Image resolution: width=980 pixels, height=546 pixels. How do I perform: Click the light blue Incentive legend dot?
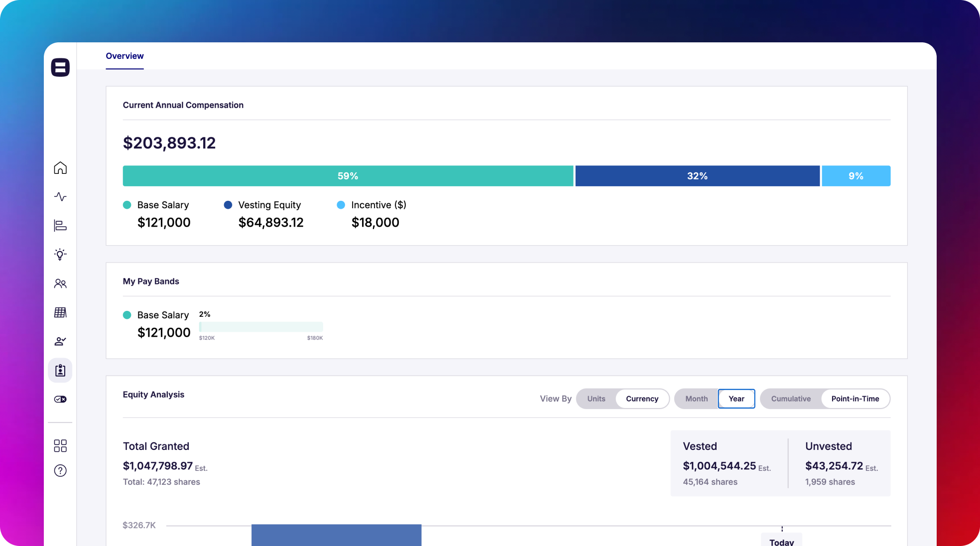coord(341,205)
